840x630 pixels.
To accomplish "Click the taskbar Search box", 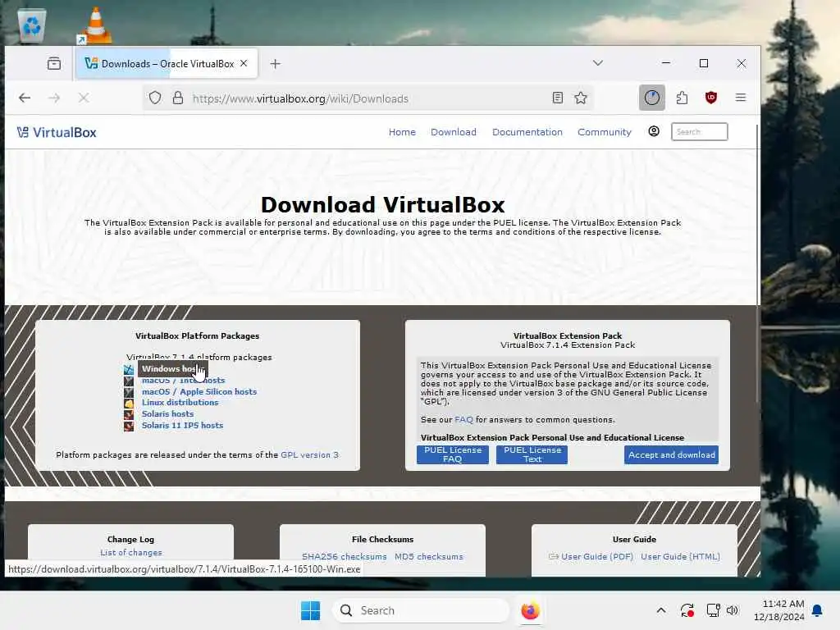I will pos(421,610).
